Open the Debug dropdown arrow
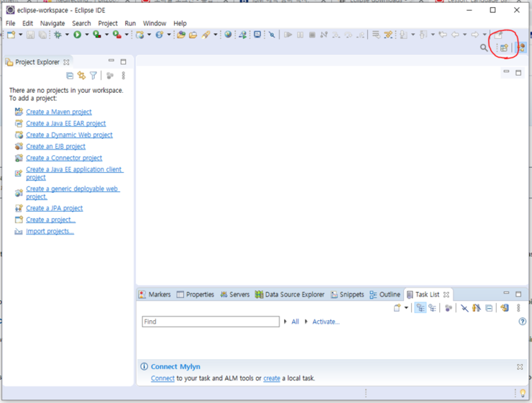Image resolution: width=532 pixels, height=403 pixels. tap(67, 35)
